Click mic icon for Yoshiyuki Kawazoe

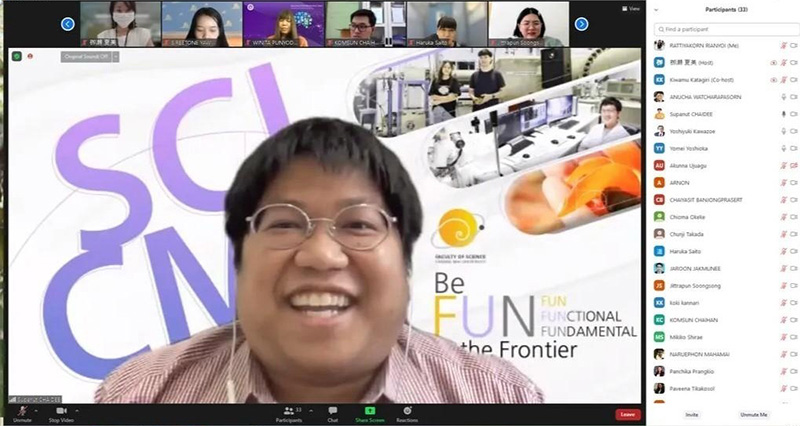(784, 132)
